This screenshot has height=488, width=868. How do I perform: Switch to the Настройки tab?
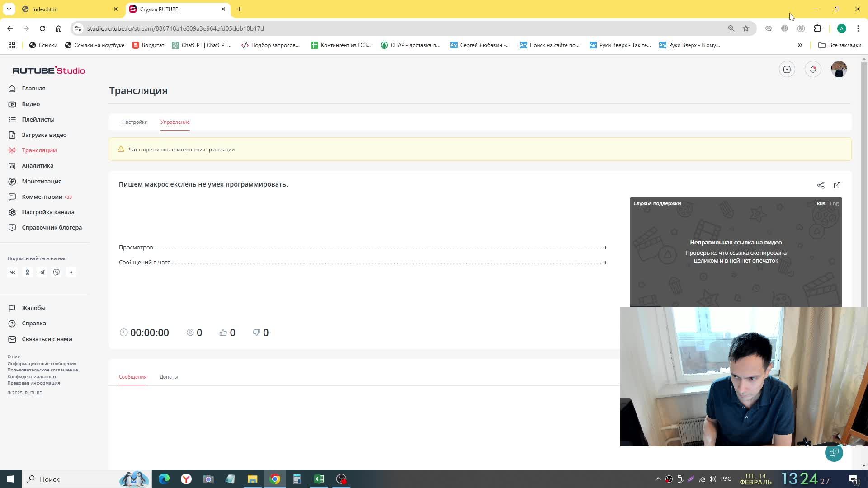(x=135, y=122)
